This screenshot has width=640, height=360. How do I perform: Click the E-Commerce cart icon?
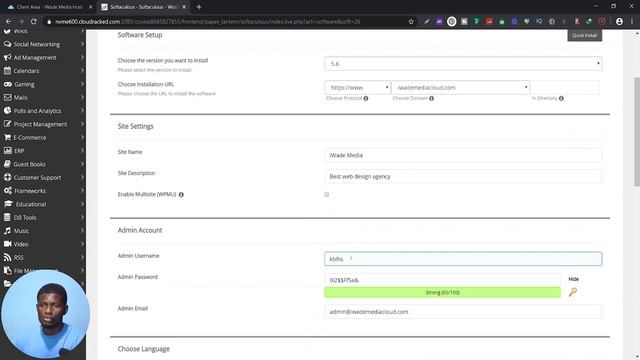tap(7, 138)
